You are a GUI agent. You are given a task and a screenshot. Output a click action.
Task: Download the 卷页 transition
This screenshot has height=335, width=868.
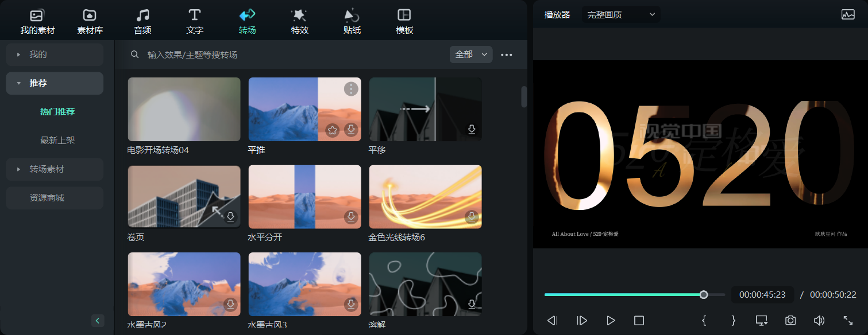230,217
